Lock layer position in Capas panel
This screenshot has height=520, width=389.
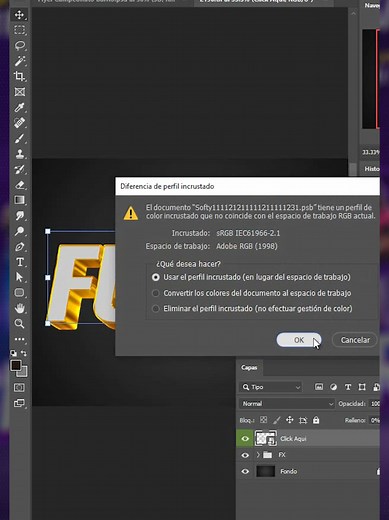point(290,420)
